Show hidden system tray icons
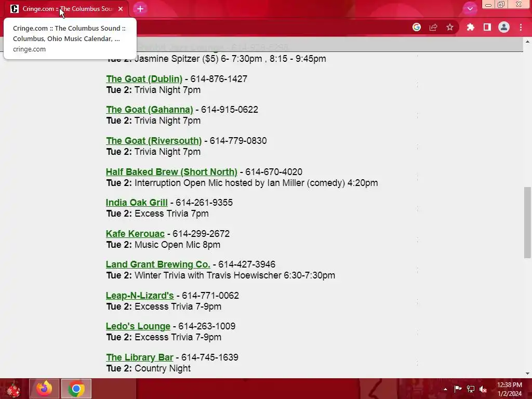The width and height of the screenshot is (532, 399). [x=445, y=389]
